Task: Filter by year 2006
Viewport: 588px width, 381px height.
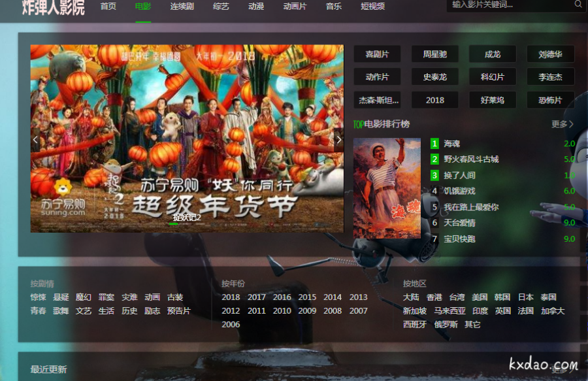Action: coord(231,324)
